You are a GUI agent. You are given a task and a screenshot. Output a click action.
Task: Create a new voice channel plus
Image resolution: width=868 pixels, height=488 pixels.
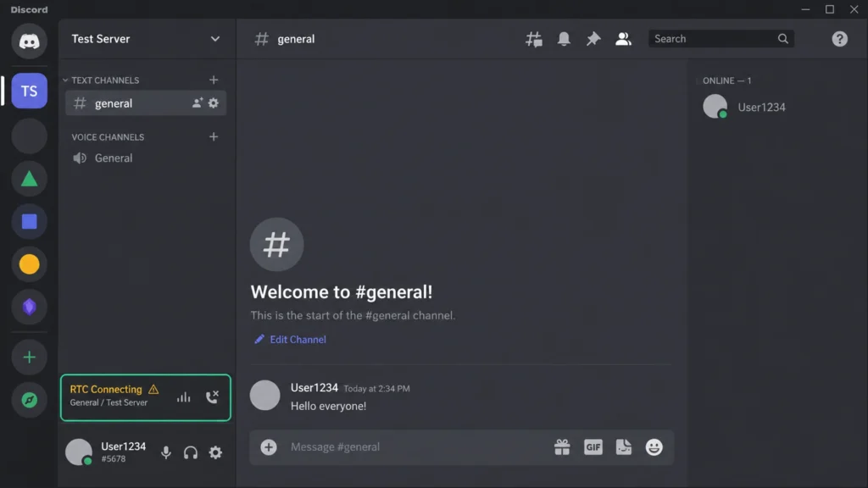[x=214, y=136]
